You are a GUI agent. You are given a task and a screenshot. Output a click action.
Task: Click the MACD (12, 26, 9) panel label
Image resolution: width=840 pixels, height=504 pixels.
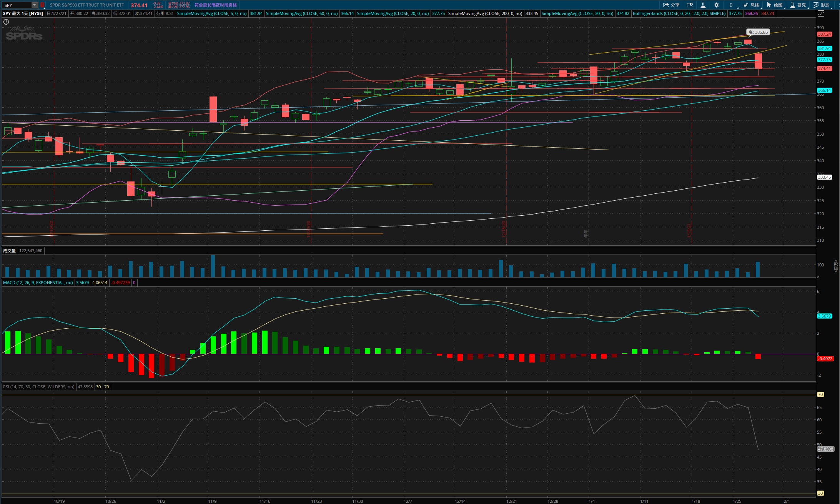(38, 283)
